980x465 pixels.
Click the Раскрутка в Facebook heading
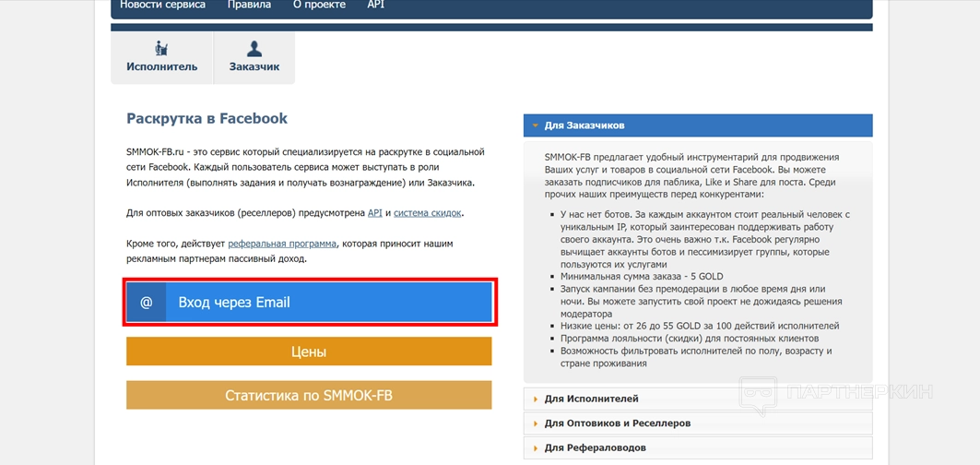coord(207,118)
